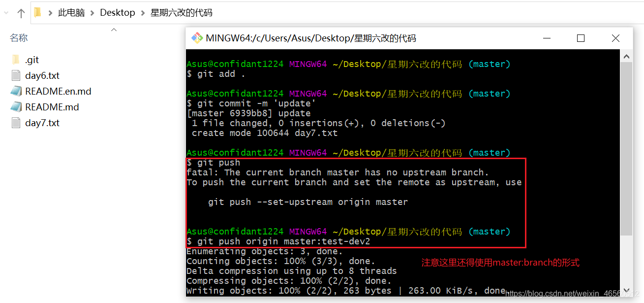Click 'git push --set-upstream origin master' text
644x303 pixels.
(x=308, y=202)
